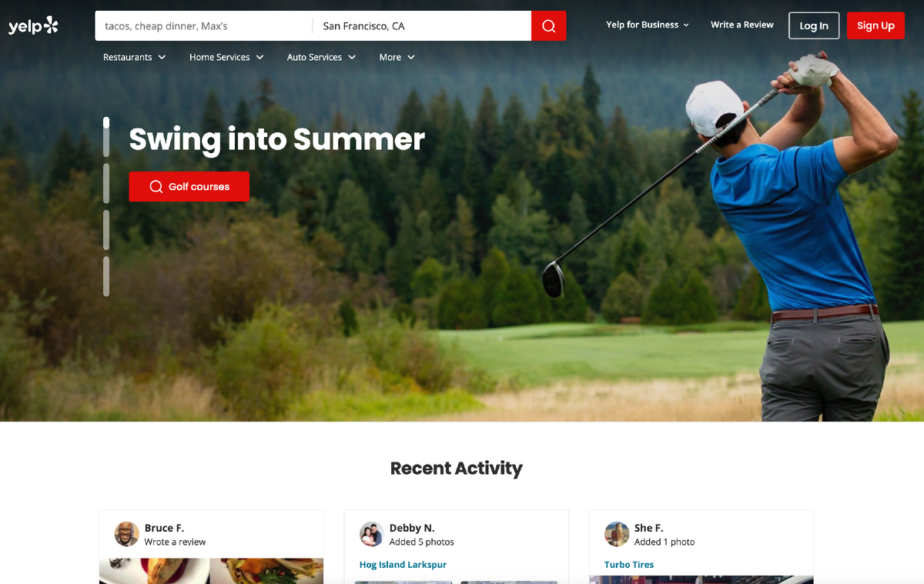Screen dimensions: 924x584
Task: Click the red search magnifier button
Action: pyautogui.click(x=548, y=26)
